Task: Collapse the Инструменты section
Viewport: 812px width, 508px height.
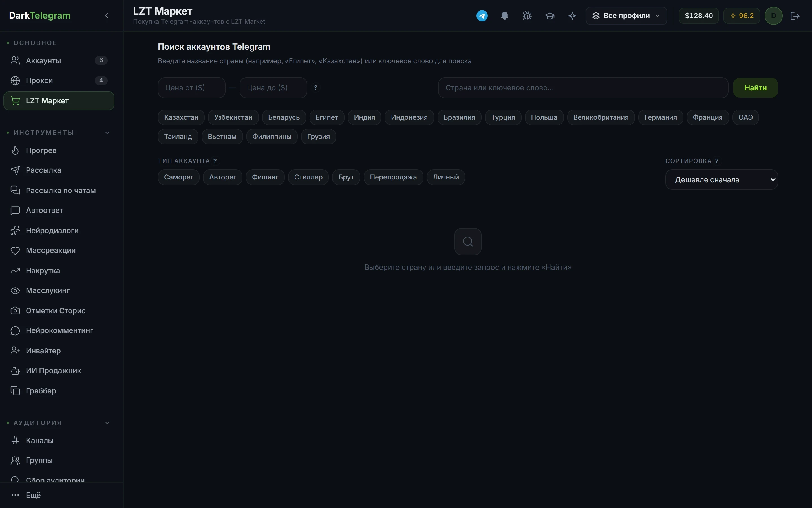Action: pyautogui.click(x=107, y=133)
